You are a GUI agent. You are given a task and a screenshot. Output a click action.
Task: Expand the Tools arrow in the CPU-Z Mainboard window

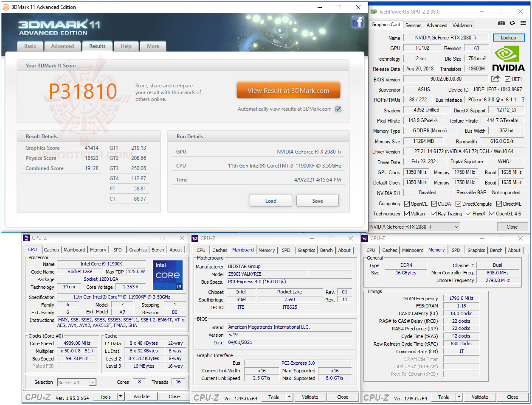tap(289, 397)
